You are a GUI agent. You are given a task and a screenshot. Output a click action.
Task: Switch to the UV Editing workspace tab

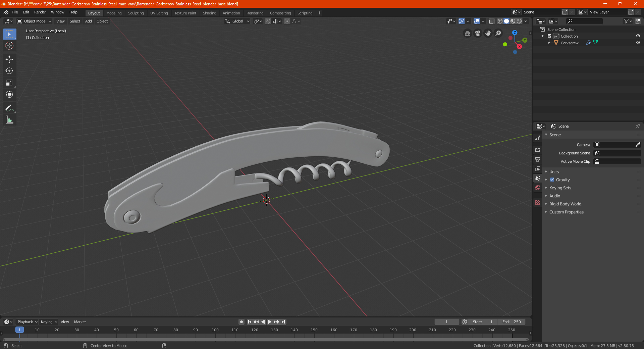(x=159, y=13)
